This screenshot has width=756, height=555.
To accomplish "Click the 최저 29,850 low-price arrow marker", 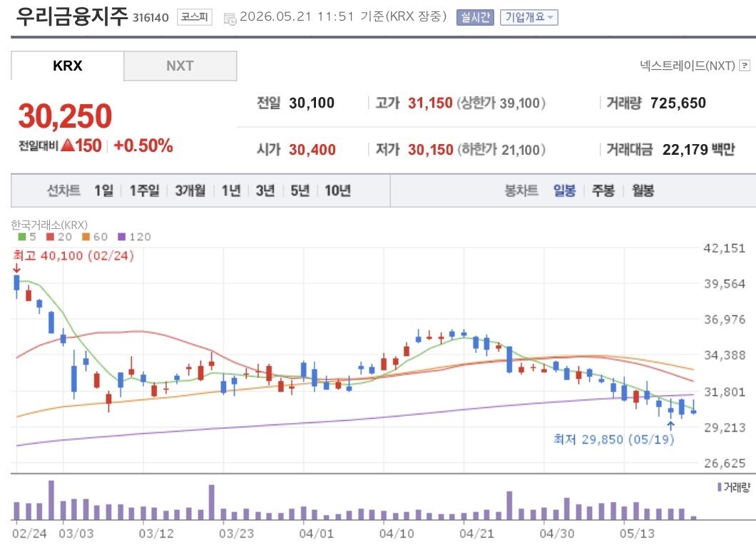I will pyautogui.click(x=670, y=425).
